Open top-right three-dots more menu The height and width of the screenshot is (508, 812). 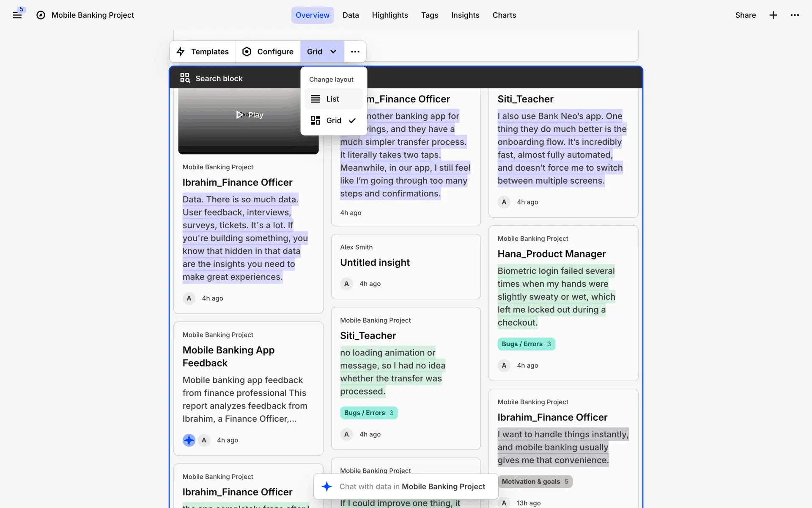click(795, 15)
